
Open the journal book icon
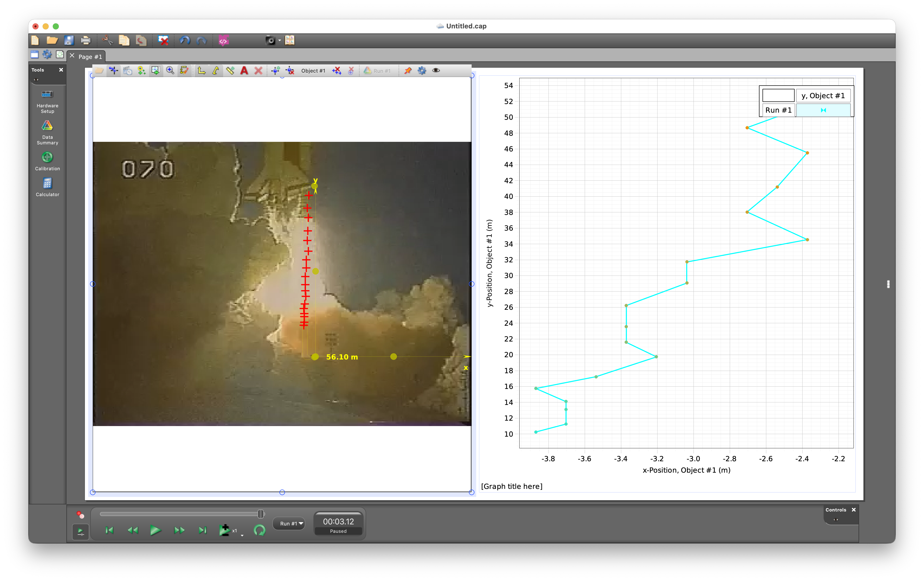click(290, 40)
